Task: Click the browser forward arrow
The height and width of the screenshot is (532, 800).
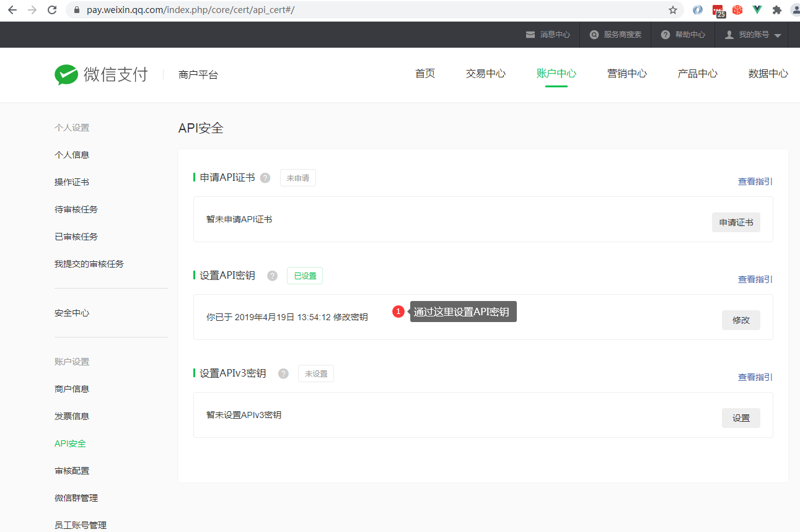Action: pyautogui.click(x=32, y=10)
